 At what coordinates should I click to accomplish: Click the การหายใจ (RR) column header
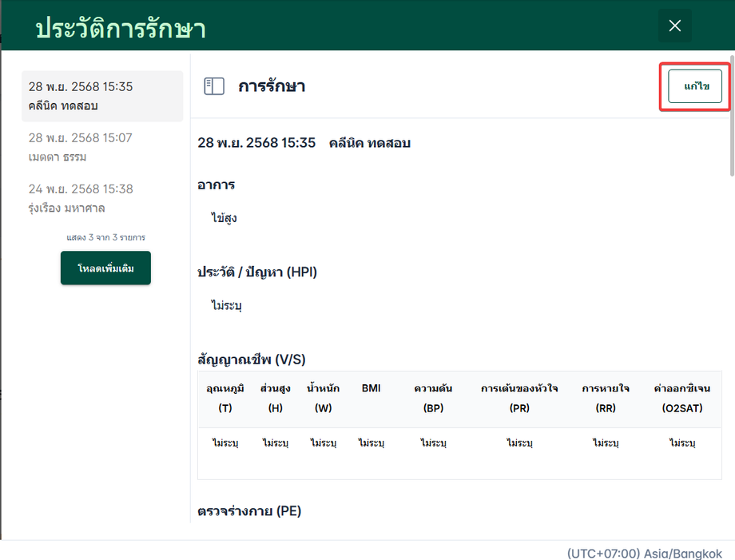click(x=606, y=399)
